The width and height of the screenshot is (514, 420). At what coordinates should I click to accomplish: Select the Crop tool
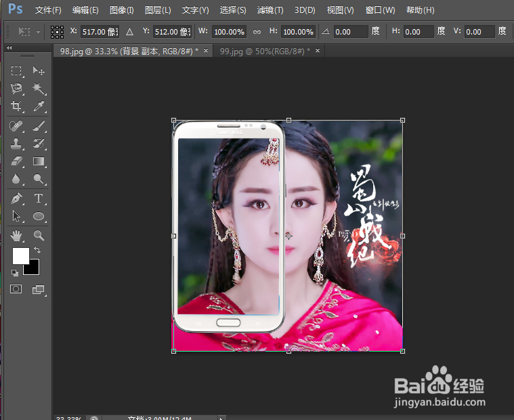pos(16,106)
